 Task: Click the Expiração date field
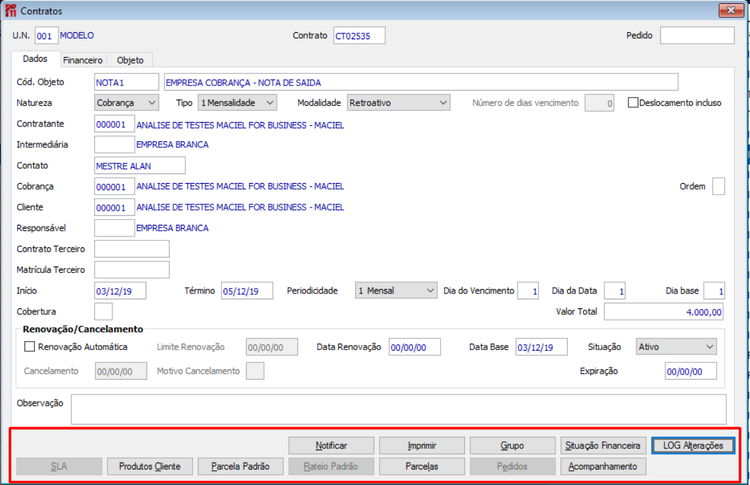[x=691, y=371]
